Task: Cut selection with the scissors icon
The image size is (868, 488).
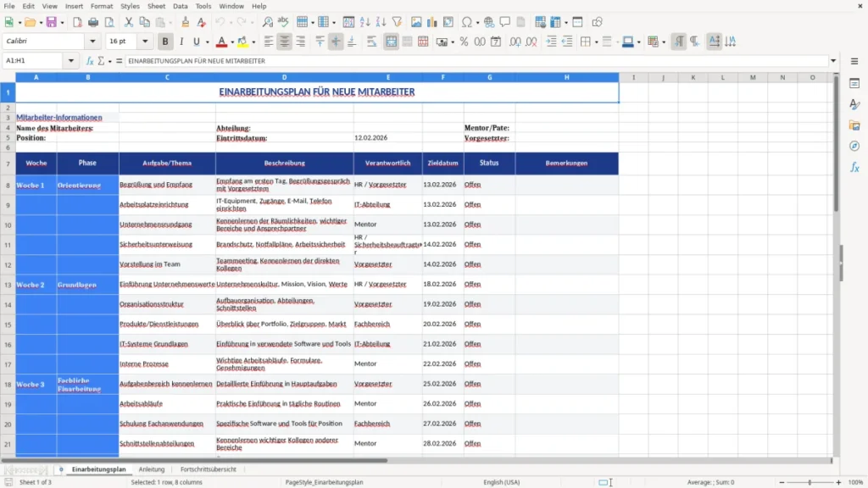Action: click(x=129, y=22)
